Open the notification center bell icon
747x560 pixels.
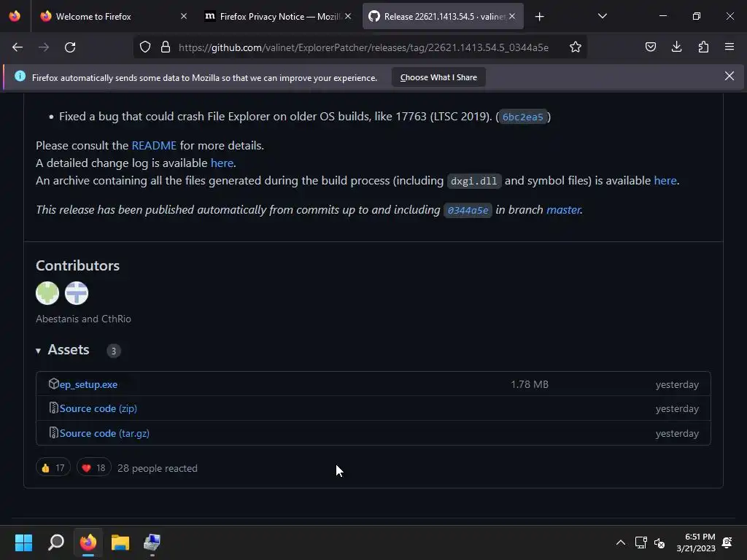pos(727,542)
